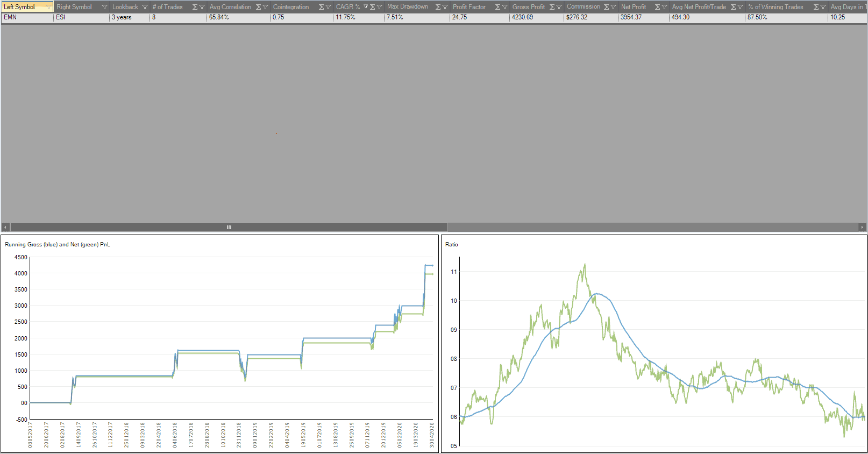Click the '24.75' profit factor cell

point(480,17)
